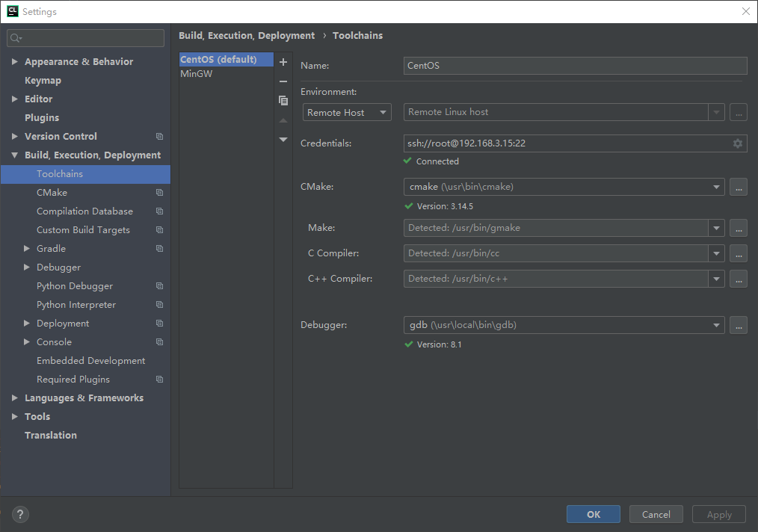Copy the selected toolchain
The image size is (758, 532).
[283, 101]
